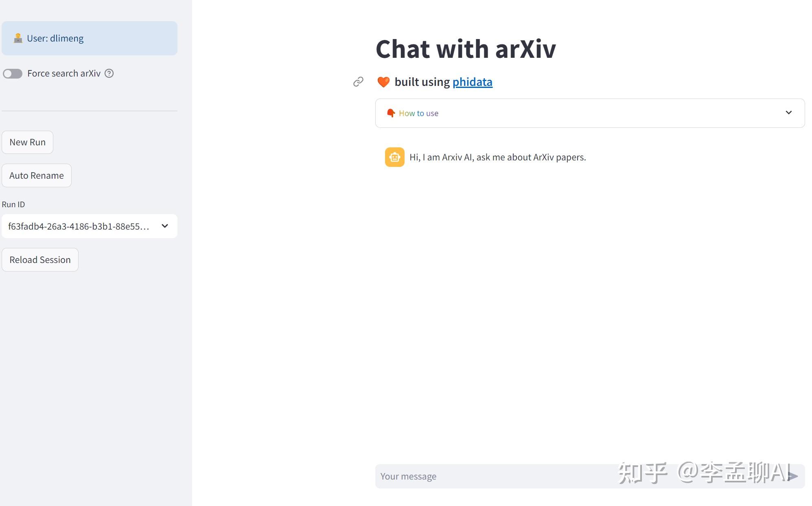Click the Auto Rename button
Viewport: 812px width, 506px height.
36,175
